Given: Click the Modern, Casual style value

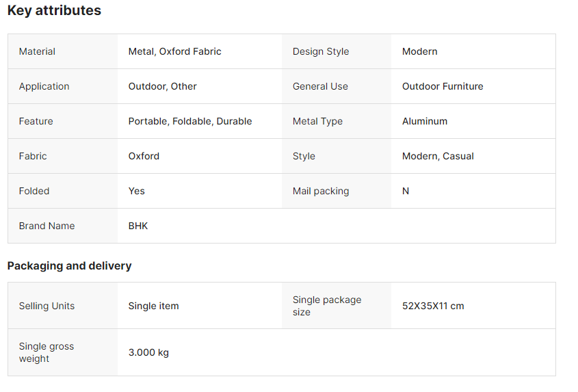Looking at the screenshot, I should 438,156.
